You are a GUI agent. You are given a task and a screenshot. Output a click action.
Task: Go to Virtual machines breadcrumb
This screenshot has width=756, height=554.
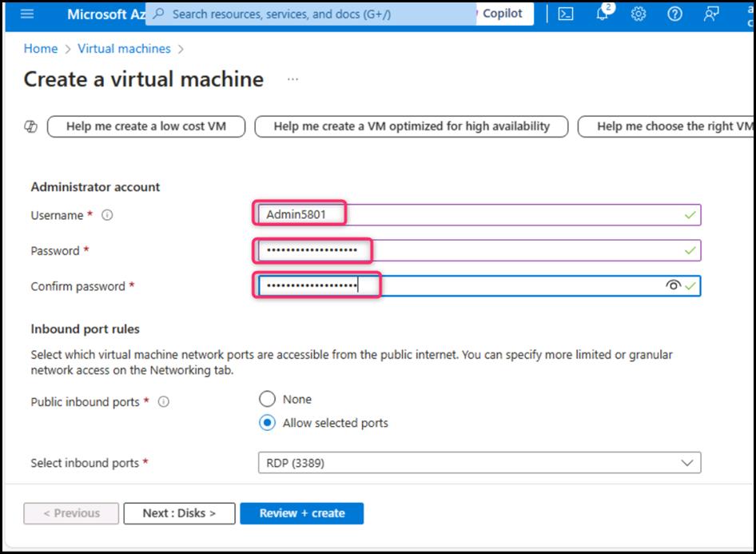point(124,49)
